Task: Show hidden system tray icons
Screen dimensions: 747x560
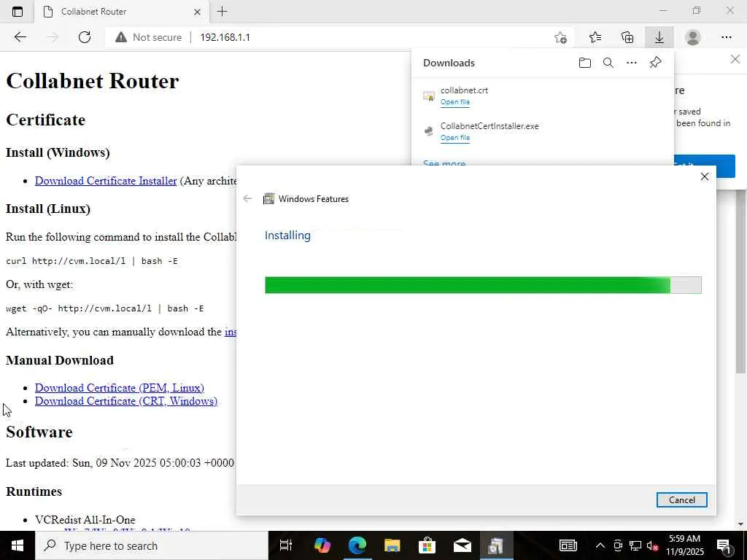Action: [x=600, y=545]
